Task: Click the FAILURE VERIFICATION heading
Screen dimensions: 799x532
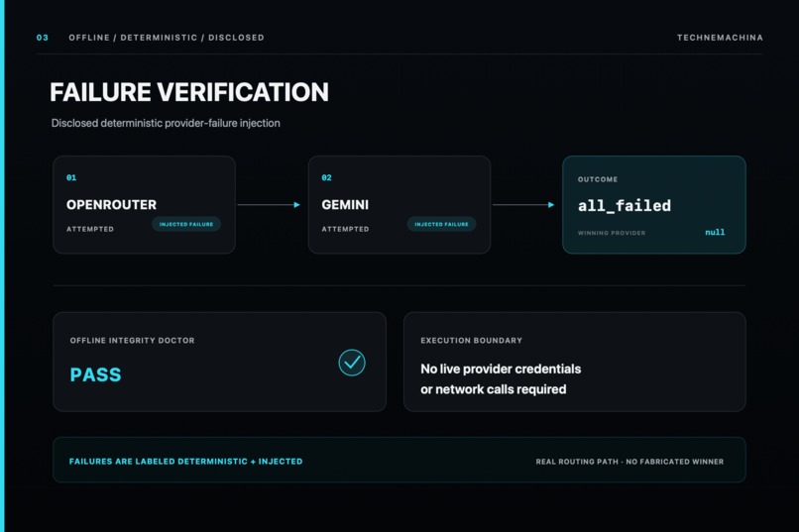Action: point(189,92)
